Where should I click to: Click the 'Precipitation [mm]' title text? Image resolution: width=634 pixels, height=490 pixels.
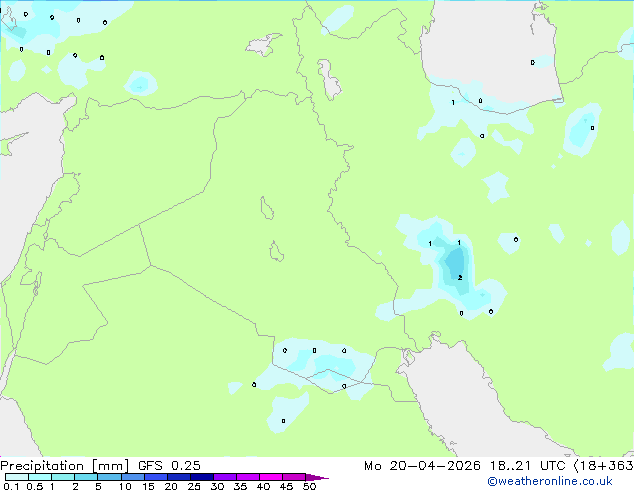pos(65,466)
